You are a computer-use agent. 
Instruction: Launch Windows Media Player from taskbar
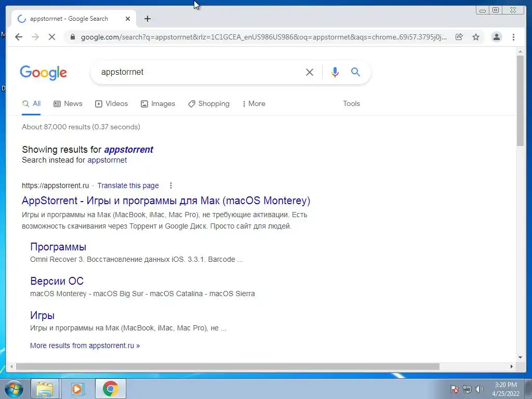click(77, 389)
